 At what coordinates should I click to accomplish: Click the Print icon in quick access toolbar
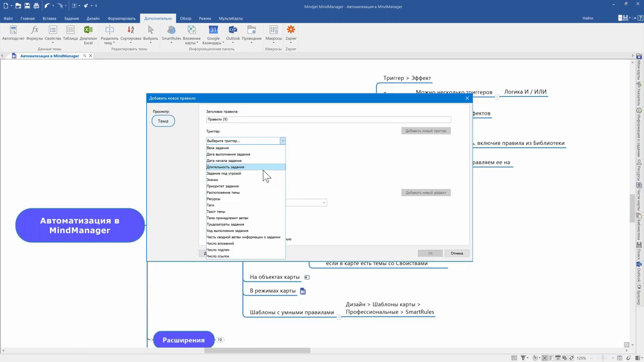36,6
